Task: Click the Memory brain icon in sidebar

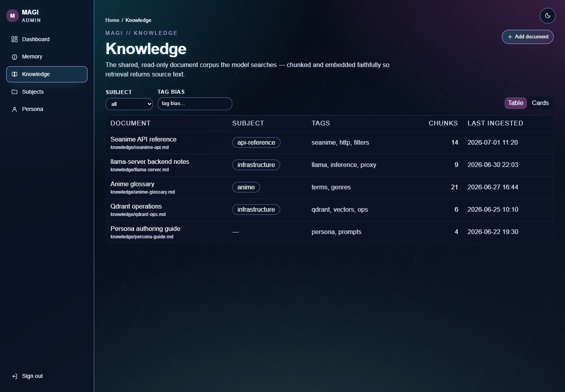Action: click(15, 57)
